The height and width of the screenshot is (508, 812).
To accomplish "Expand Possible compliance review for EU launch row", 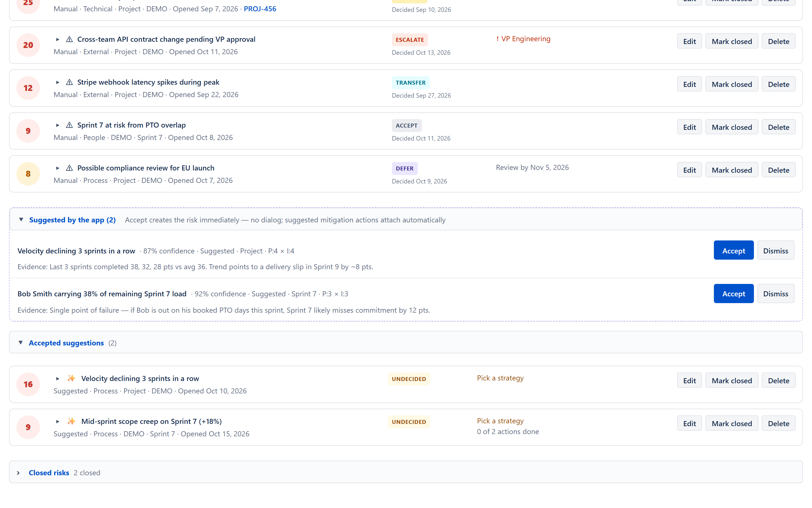I will tap(58, 168).
